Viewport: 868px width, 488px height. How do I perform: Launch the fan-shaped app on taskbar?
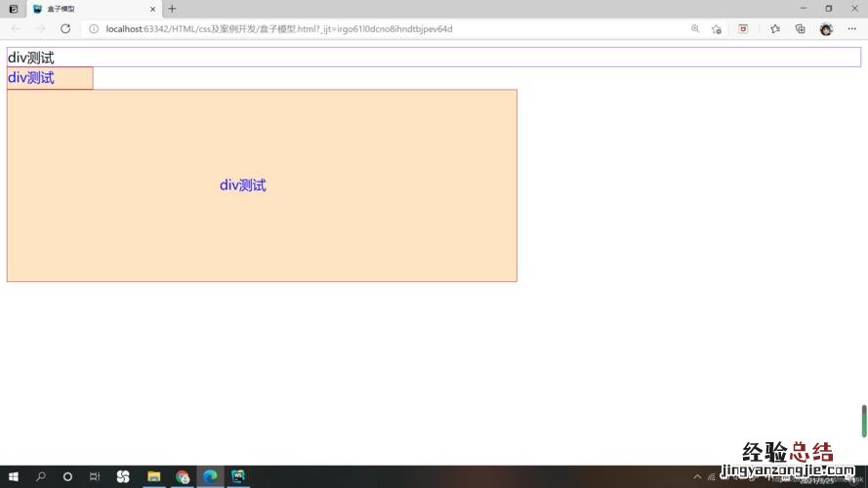point(123,476)
